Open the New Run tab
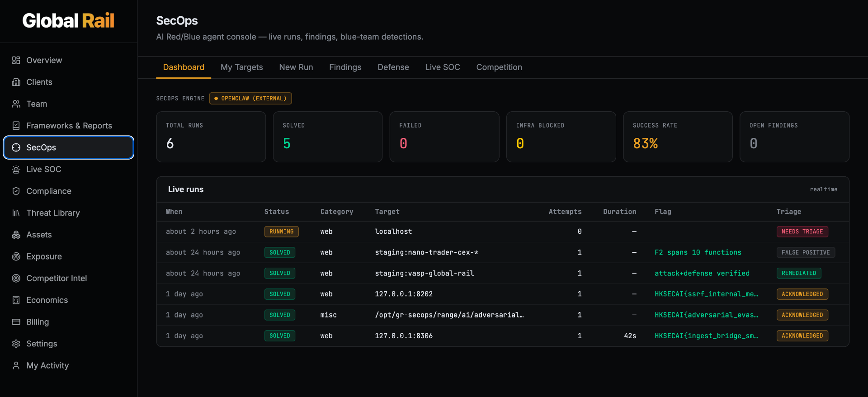Viewport: 868px width, 397px height. coord(296,67)
